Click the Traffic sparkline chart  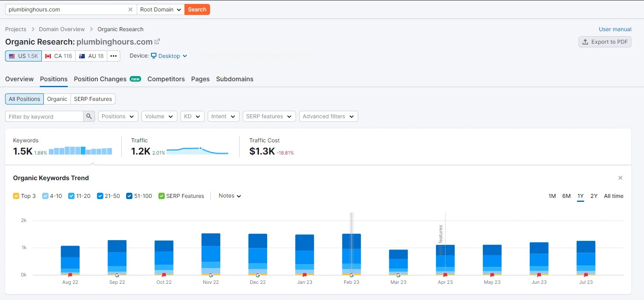point(197,151)
